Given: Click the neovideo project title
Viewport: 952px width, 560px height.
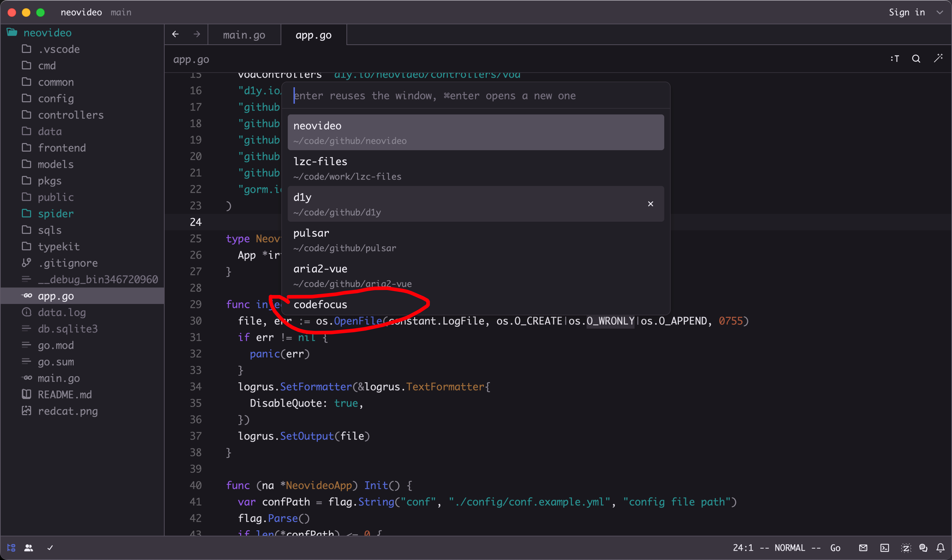Looking at the screenshot, I should click(81, 13).
